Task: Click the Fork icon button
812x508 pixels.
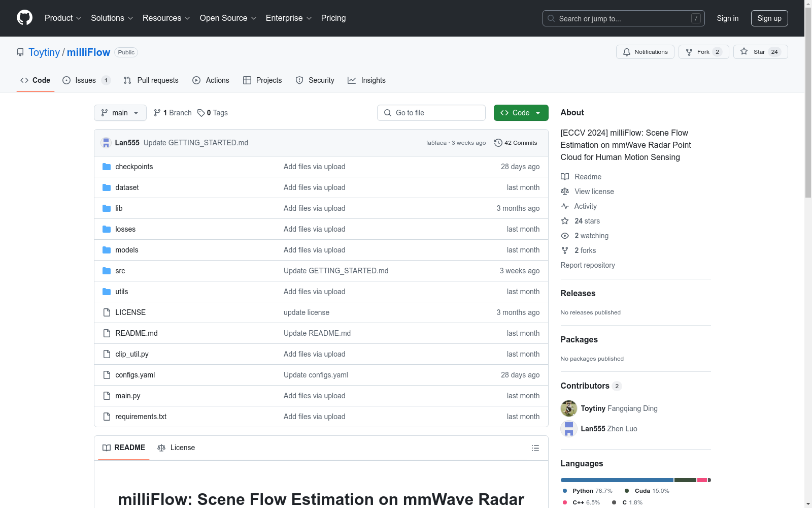Action: (x=703, y=52)
